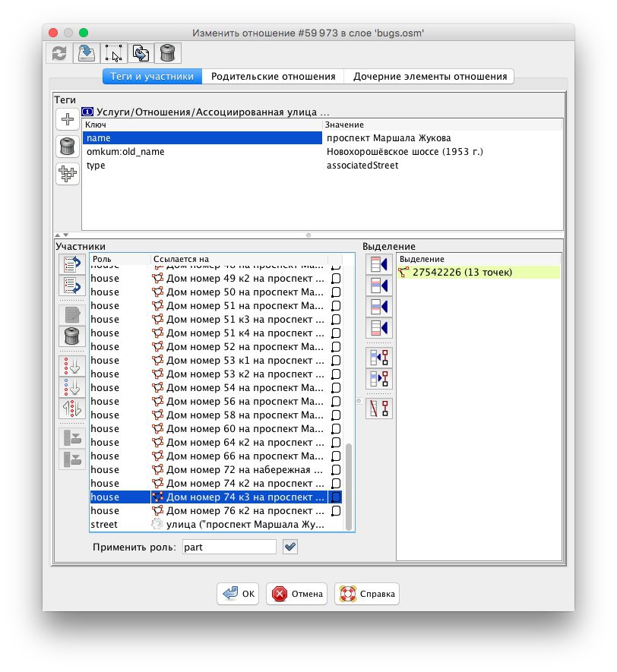
Task: Delete selected tag via Теги panel trash icon
Action: (x=67, y=147)
